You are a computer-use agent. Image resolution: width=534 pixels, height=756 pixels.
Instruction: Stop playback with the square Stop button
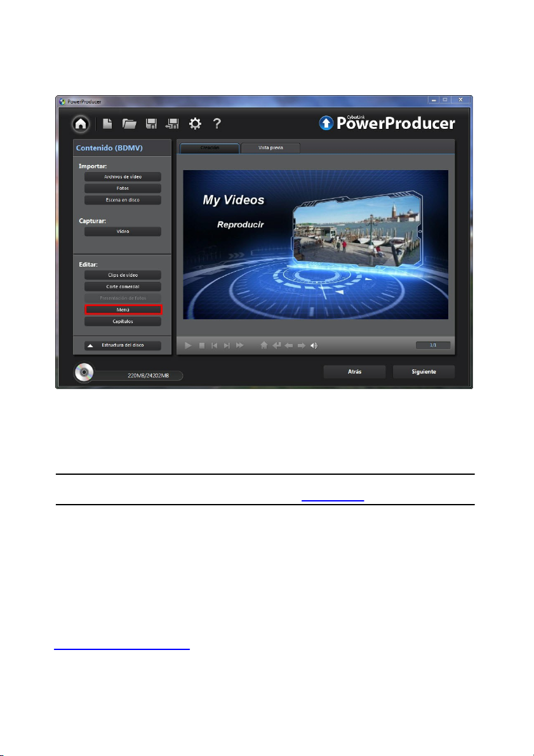click(x=201, y=346)
